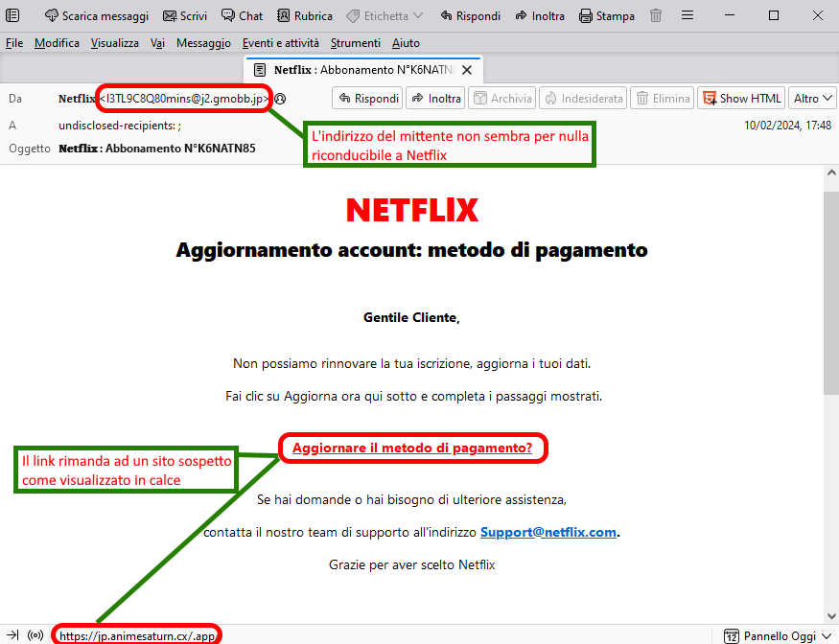Click the online status radio icon
This screenshot has width=839, height=644.
pos(35,635)
